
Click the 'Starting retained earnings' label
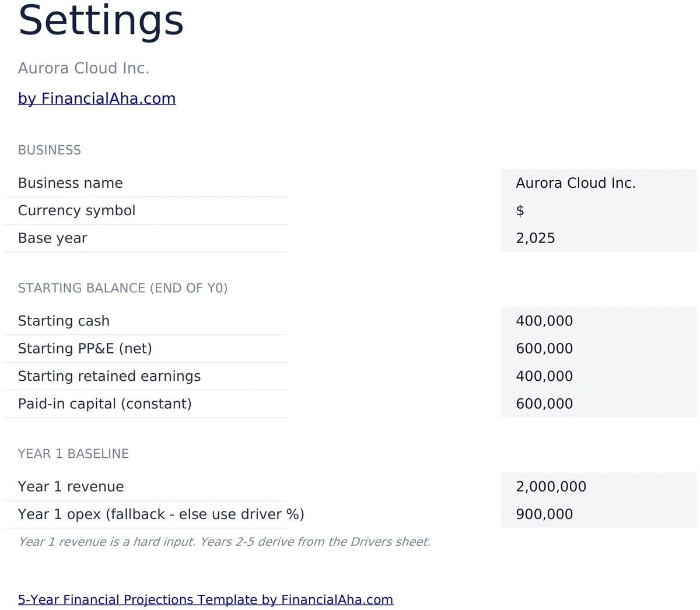pyautogui.click(x=109, y=376)
